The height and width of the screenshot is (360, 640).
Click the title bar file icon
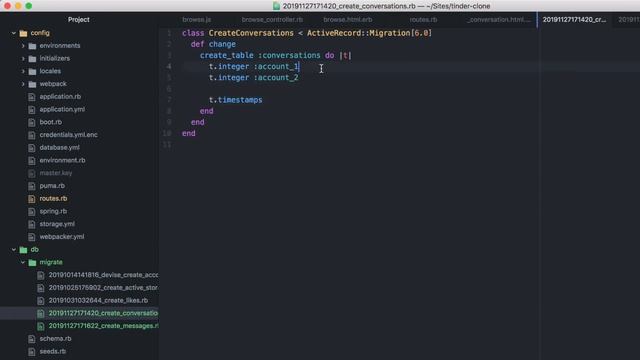coord(276,6)
